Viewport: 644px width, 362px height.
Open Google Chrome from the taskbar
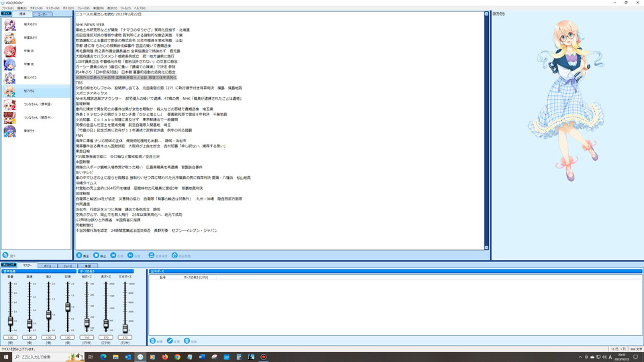point(177,357)
